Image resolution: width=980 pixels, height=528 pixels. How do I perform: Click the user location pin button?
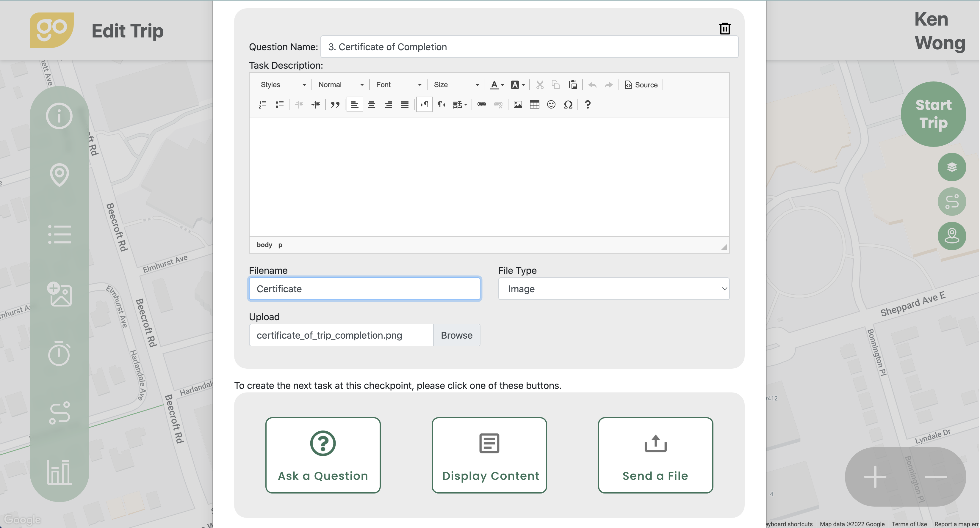tap(952, 236)
